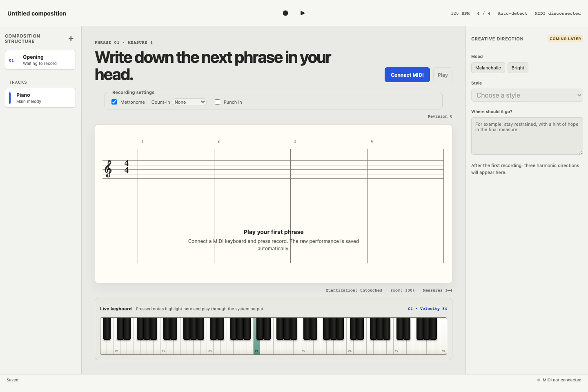
Task: Click the Connect MIDI button
Action: tap(407, 75)
